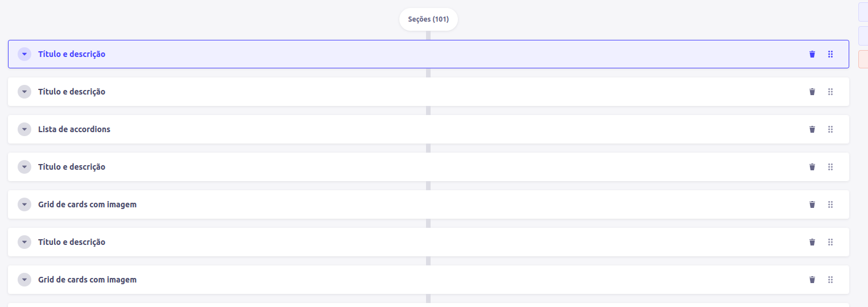The height and width of the screenshot is (307, 868).
Task: Click drag handle of Título e descrição between Grid sections
Action: [x=830, y=242]
